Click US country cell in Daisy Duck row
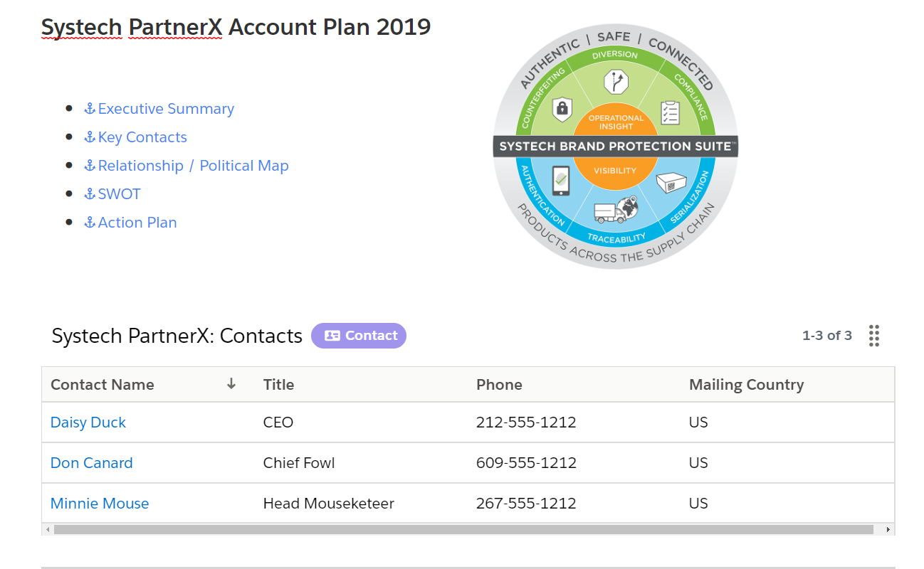Viewport: 924px width, 569px height. click(x=698, y=422)
